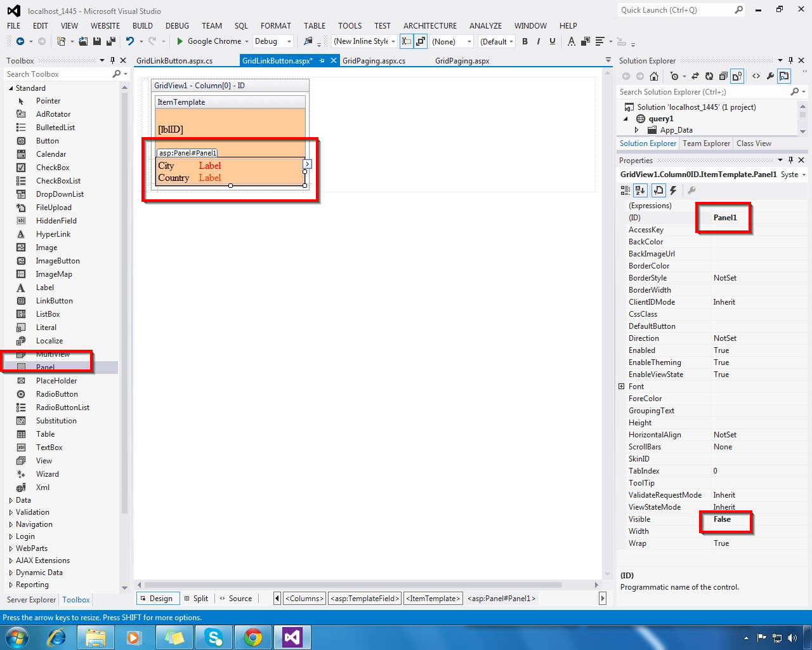
Task: Click the Undo icon in the toolbar
Action: (130, 41)
